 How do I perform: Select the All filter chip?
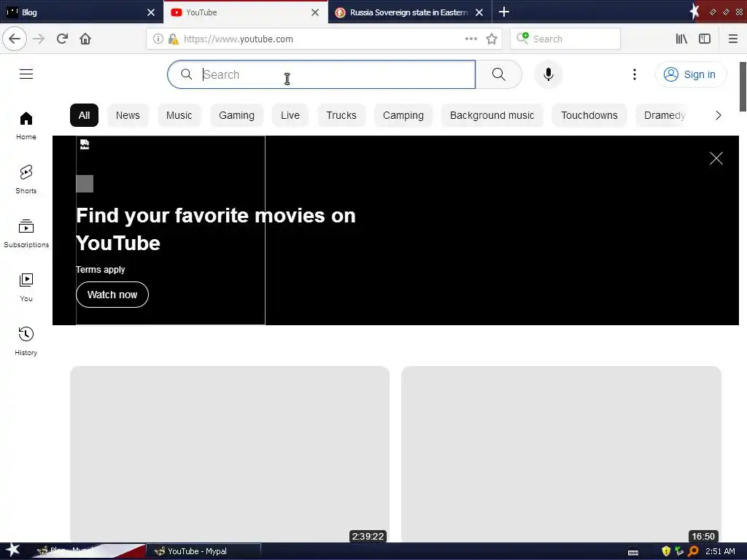coord(85,115)
